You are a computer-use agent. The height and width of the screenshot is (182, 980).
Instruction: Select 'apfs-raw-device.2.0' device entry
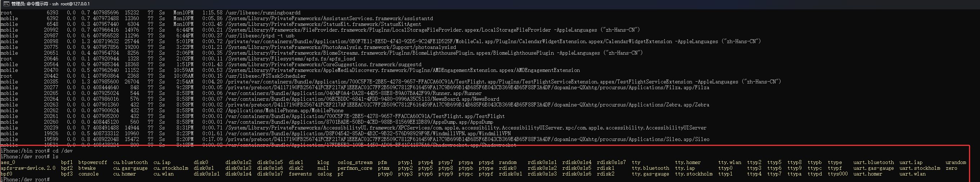tap(28, 168)
